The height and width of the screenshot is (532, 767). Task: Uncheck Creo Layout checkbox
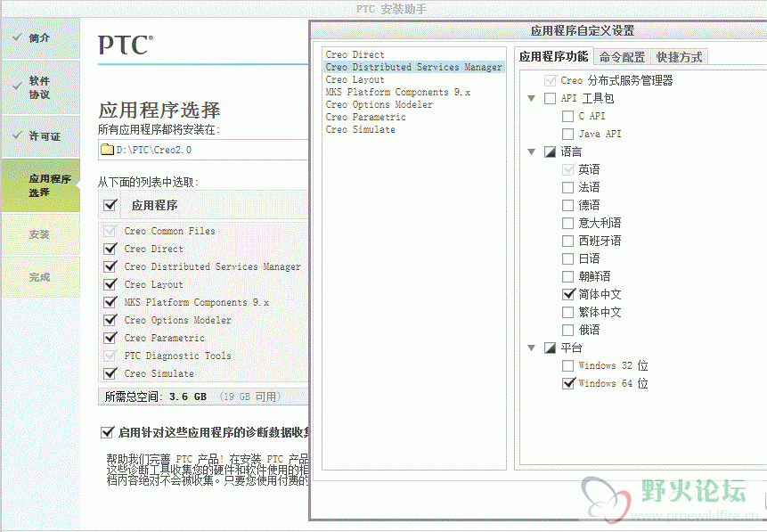tap(110, 284)
